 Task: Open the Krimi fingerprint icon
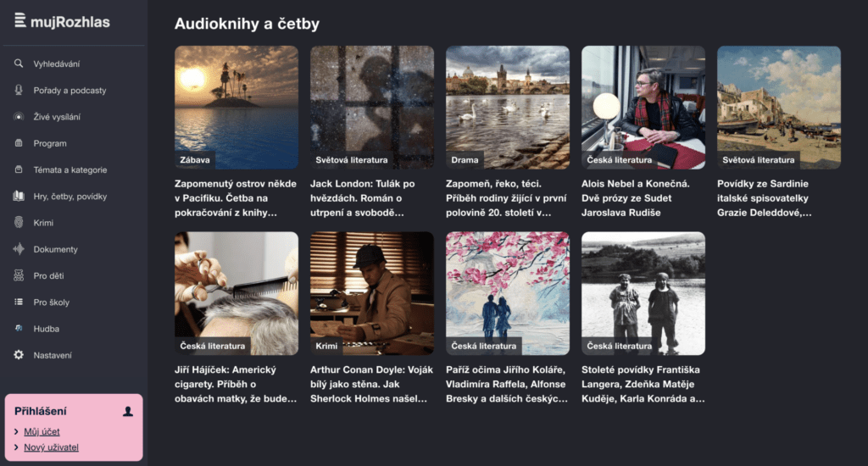point(19,223)
